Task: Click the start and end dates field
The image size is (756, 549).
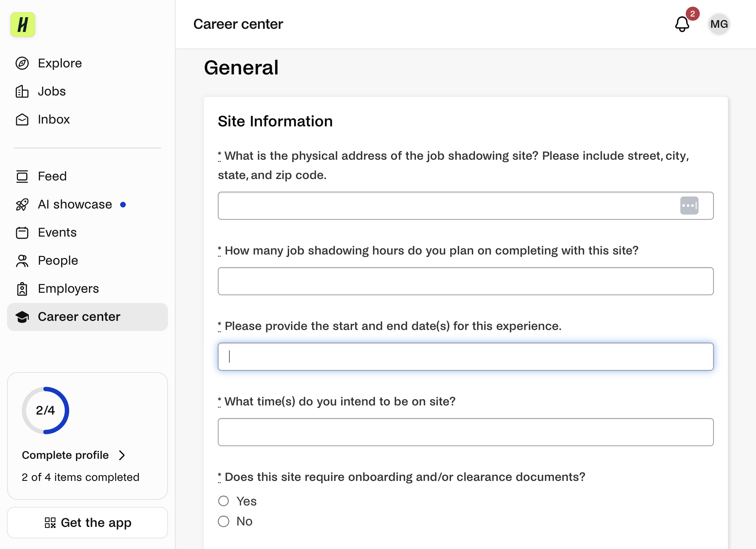Action: click(x=465, y=357)
